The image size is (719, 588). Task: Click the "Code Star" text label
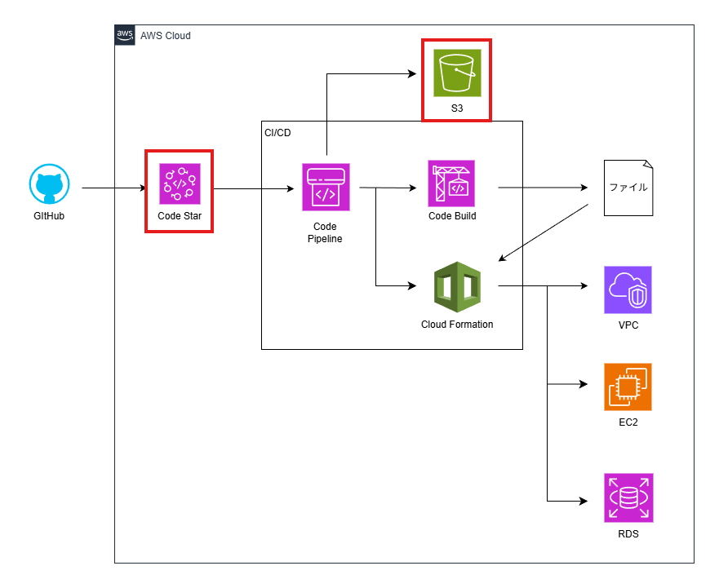[x=180, y=216]
